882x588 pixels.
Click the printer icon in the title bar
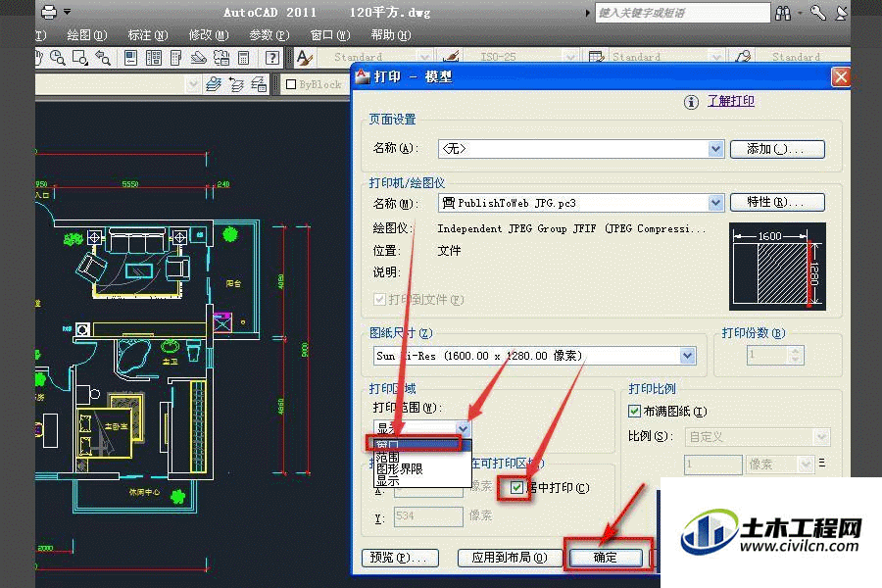click(49, 12)
